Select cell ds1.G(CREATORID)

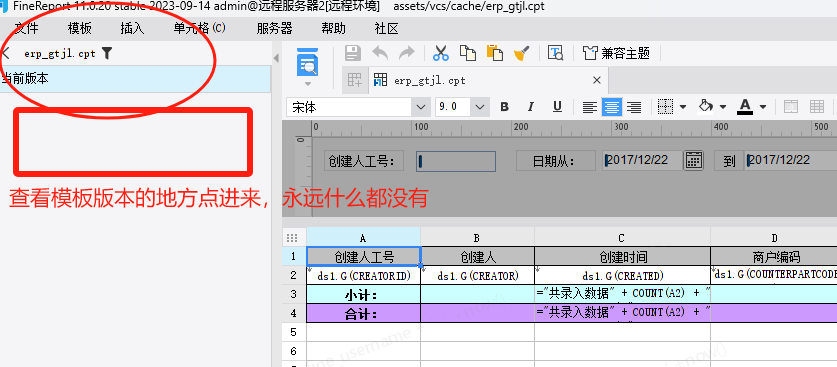tap(364, 275)
